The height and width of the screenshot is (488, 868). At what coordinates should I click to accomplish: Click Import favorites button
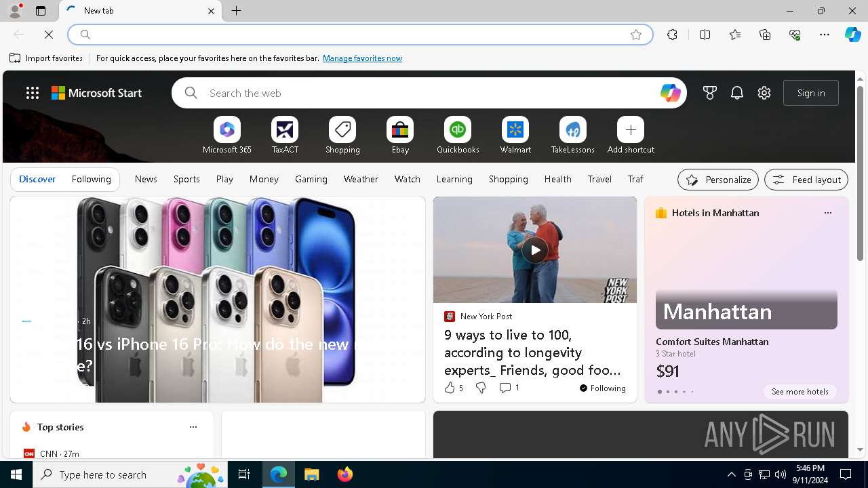pos(46,58)
